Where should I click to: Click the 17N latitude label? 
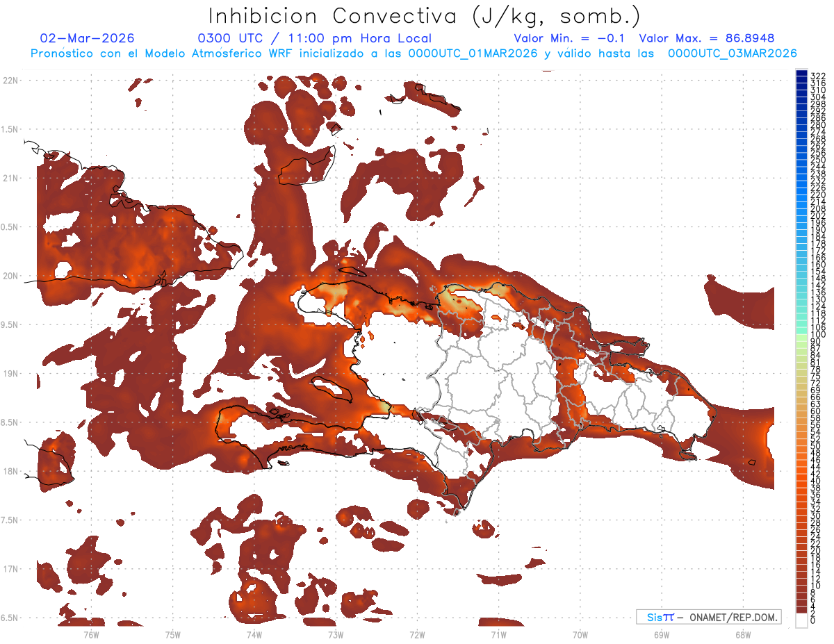click(x=10, y=569)
